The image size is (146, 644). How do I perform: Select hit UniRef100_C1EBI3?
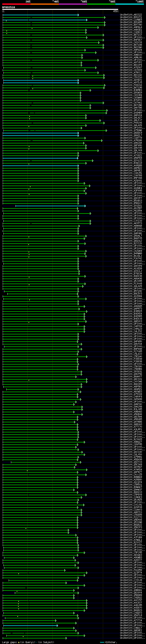(x=131, y=32)
